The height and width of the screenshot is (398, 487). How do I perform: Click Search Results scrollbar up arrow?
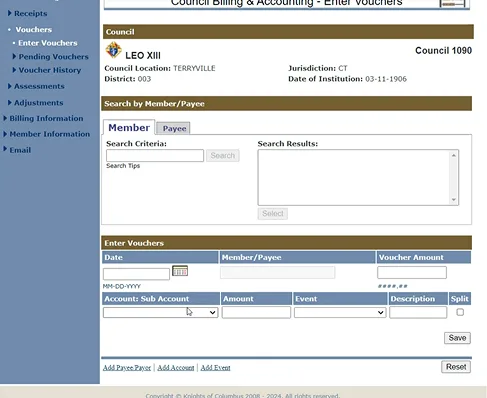[454, 155]
